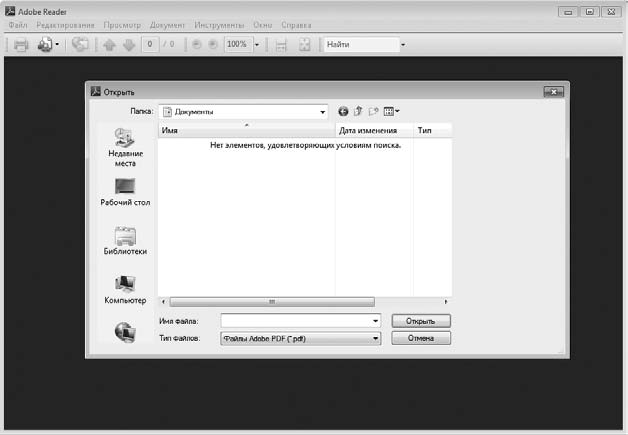628x435 pixels.
Task: Select the network icon below Компьютер
Action: coord(125,332)
